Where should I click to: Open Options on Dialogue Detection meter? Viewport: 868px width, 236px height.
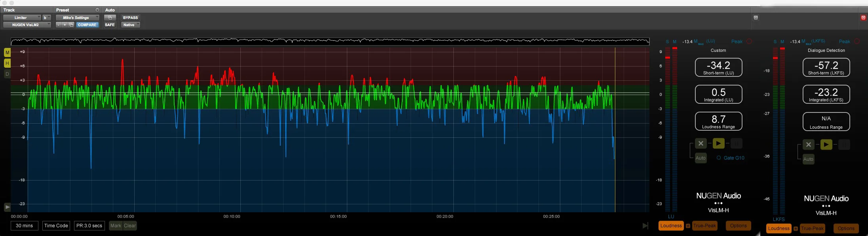[x=846, y=228]
